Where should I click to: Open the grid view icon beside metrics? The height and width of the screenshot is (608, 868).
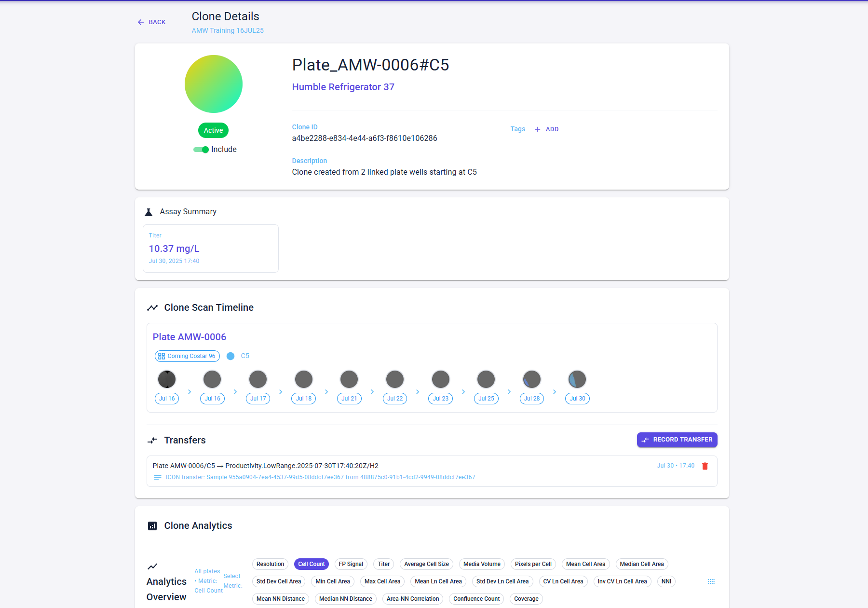pyautogui.click(x=711, y=581)
